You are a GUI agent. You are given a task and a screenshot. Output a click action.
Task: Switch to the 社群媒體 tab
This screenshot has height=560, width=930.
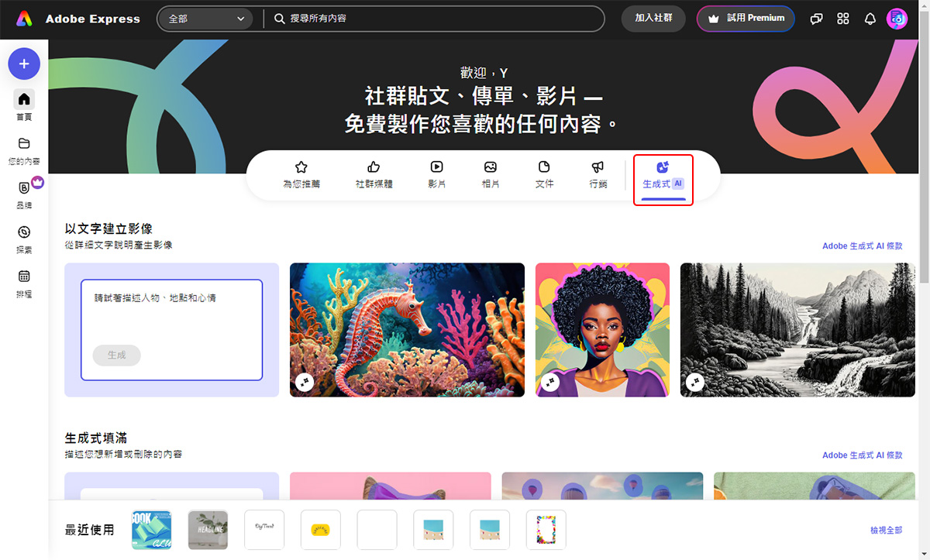tap(373, 173)
